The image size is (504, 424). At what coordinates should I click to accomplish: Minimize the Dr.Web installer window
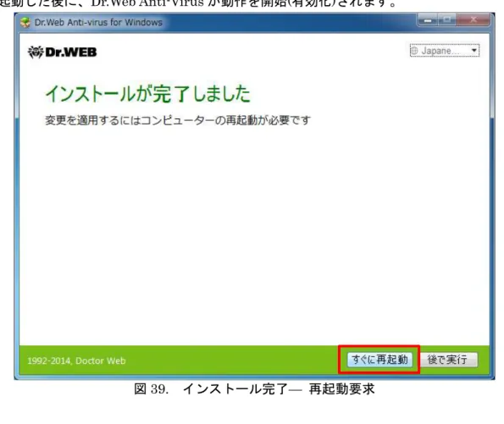click(428, 20)
